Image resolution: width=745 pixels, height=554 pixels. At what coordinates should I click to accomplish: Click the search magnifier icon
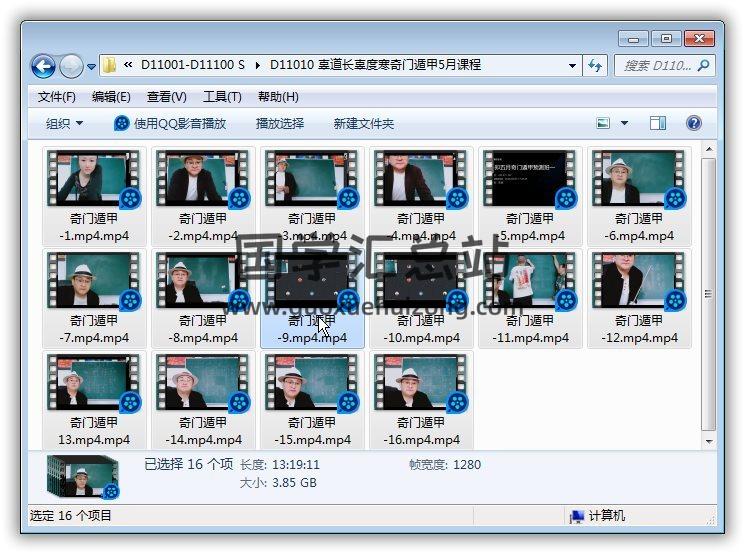tap(704, 65)
